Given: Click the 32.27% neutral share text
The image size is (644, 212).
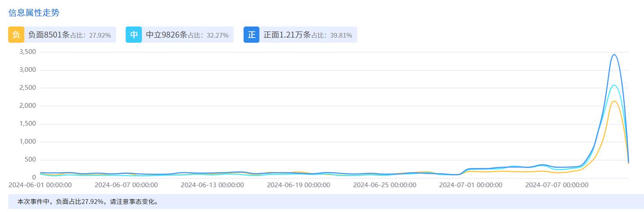Looking at the screenshot, I should (217, 35).
